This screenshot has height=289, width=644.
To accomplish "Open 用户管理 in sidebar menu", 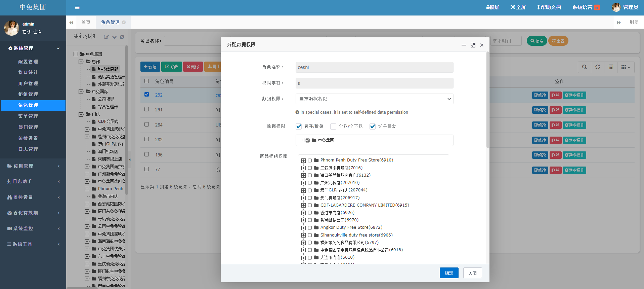I will click(28, 83).
